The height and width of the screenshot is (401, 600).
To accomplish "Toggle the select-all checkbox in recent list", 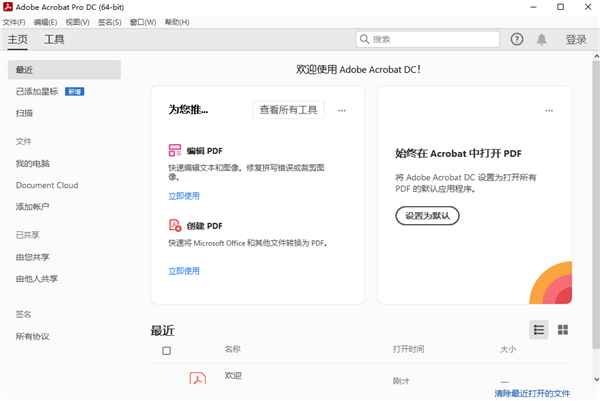I will click(167, 350).
